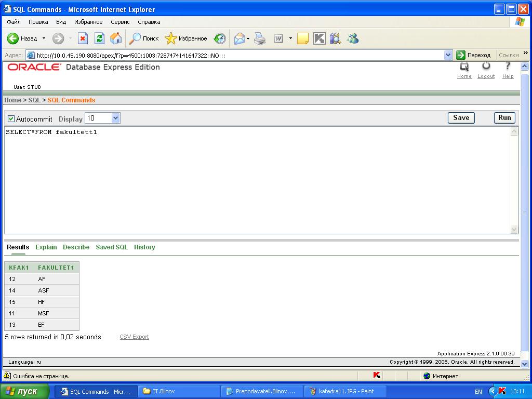The height and width of the screenshot is (399, 532).
Task: Open Messenger people icon in toolbar
Action: coord(353,38)
